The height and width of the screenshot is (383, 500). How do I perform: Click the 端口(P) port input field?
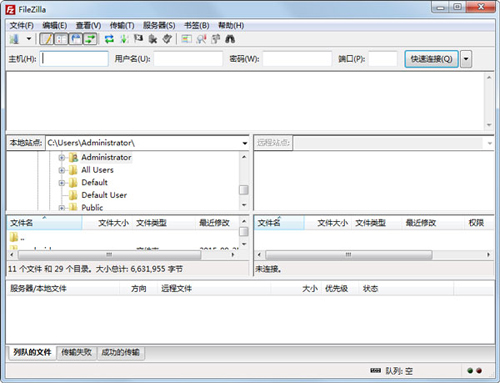pos(383,59)
